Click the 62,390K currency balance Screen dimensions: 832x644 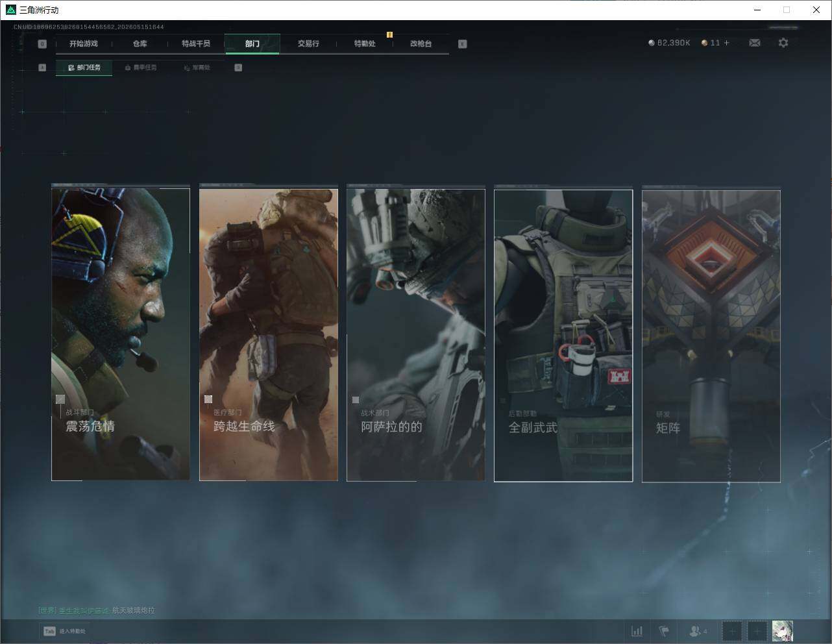674,43
